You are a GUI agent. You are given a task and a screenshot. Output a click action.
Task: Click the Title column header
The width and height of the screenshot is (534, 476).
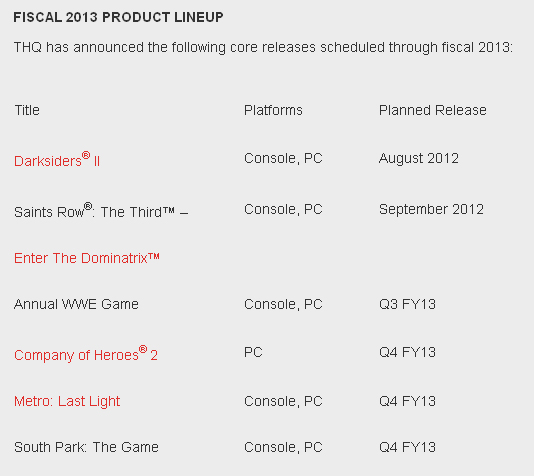click(27, 110)
